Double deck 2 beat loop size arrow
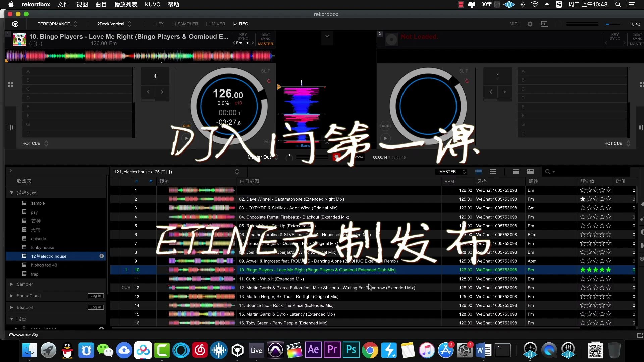644x362 pixels. click(x=504, y=92)
